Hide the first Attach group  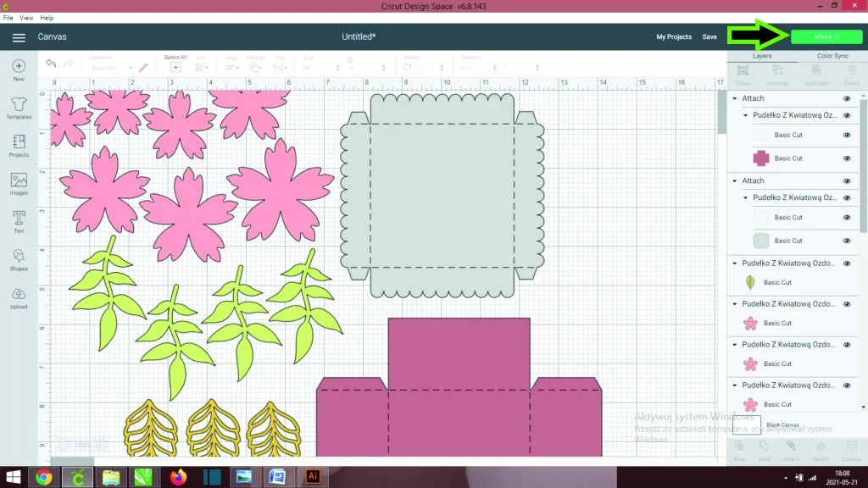[x=847, y=98]
